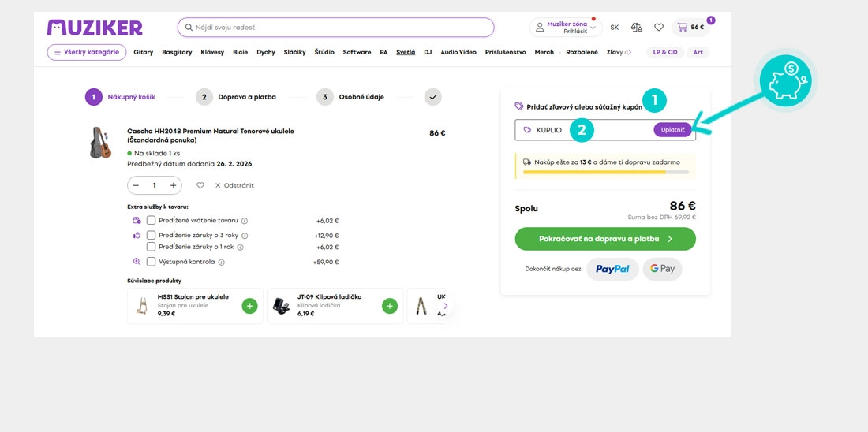Image resolution: width=868 pixels, height=432 pixels.
Task: Open Všetky kategórie menu
Action: [x=87, y=52]
